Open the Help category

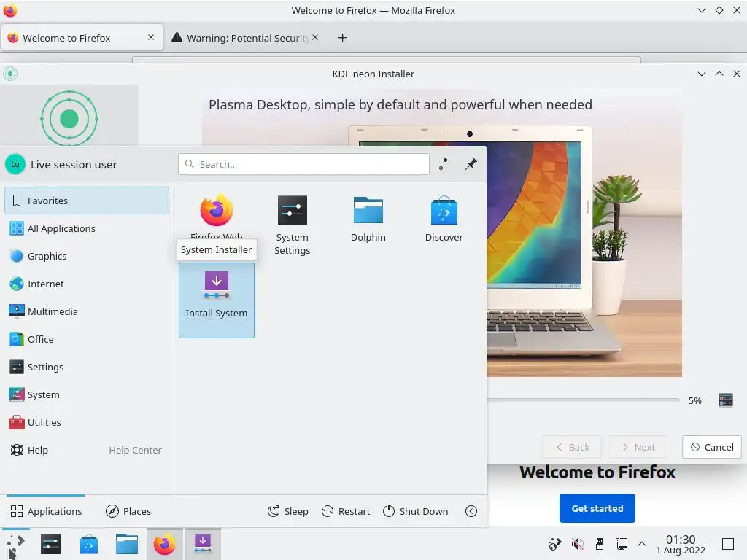87,450
